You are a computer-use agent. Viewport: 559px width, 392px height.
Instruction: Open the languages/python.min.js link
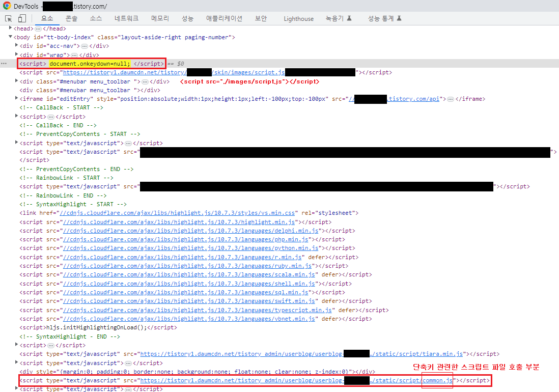[x=191, y=248]
